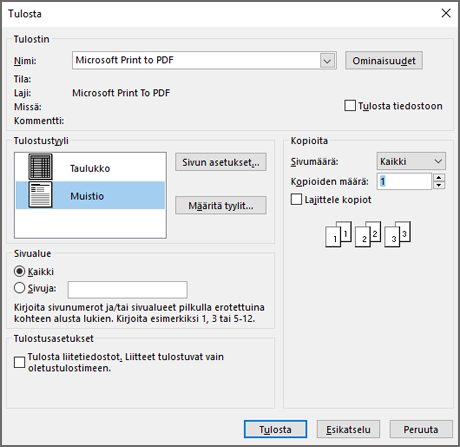This screenshot has height=447, width=460.
Task: Click the Sivuja page numbers input field
Action: tap(128, 290)
